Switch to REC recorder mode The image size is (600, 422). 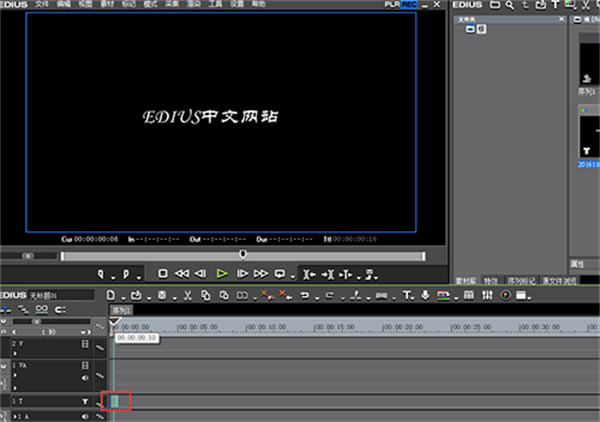[x=409, y=4]
